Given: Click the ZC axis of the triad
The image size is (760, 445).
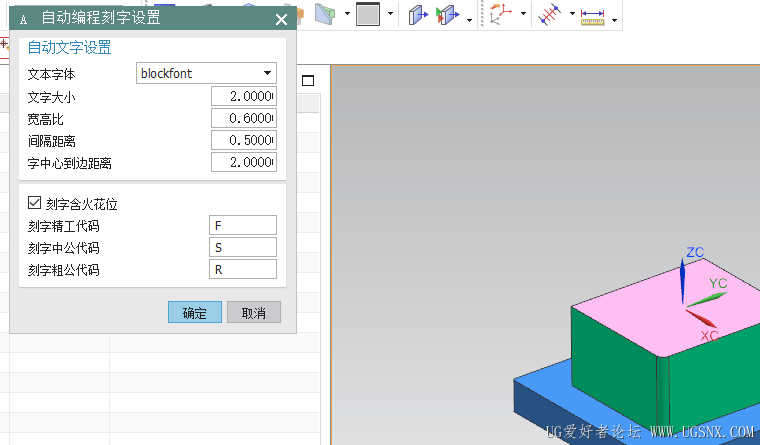Looking at the screenshot, I should [x=683, y=278].
